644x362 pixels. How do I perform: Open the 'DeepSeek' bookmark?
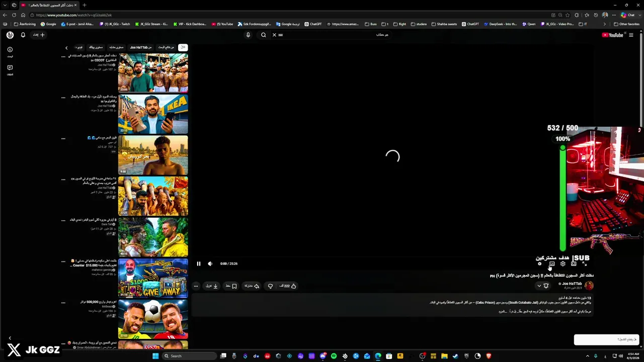tap(500, 24)
